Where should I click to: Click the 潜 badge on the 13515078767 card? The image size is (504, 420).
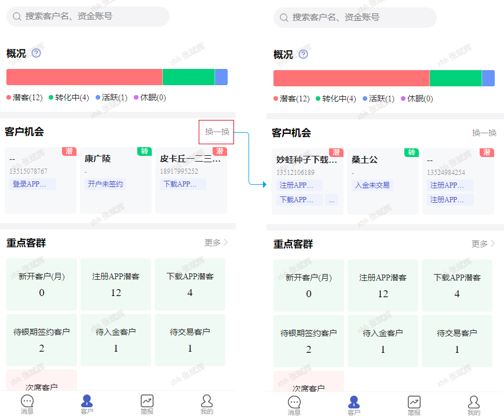69,151
